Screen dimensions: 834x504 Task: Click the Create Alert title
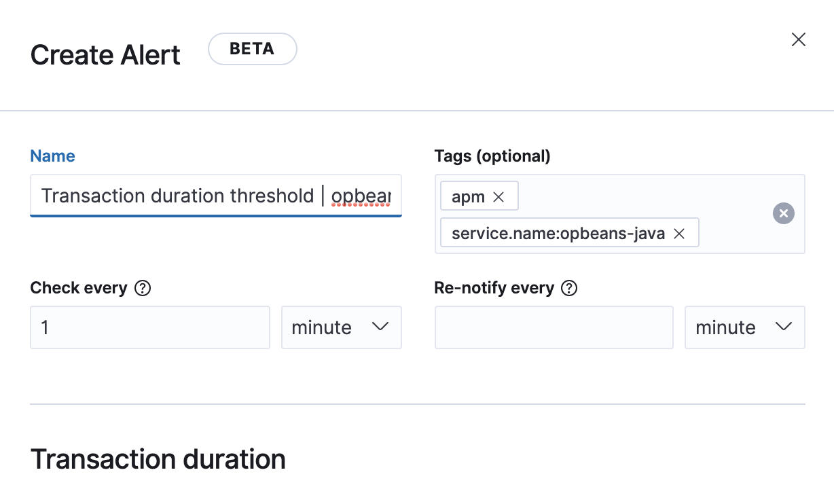(105, 54)
